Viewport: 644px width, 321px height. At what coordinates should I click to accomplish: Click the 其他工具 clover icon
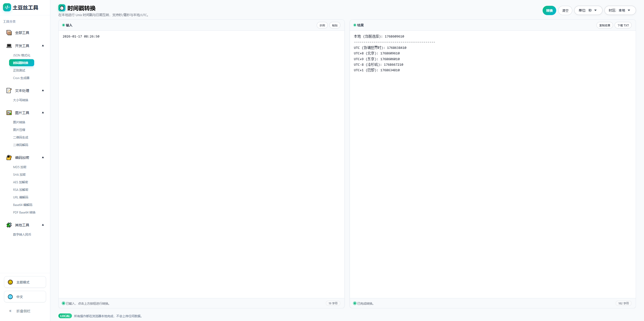pyautogui.click(x=9, y=225)
